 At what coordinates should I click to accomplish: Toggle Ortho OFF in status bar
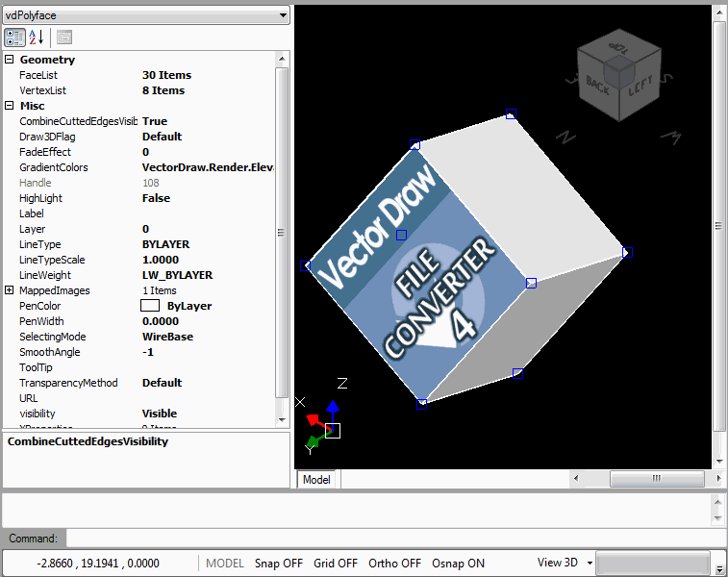coord(394,564)
